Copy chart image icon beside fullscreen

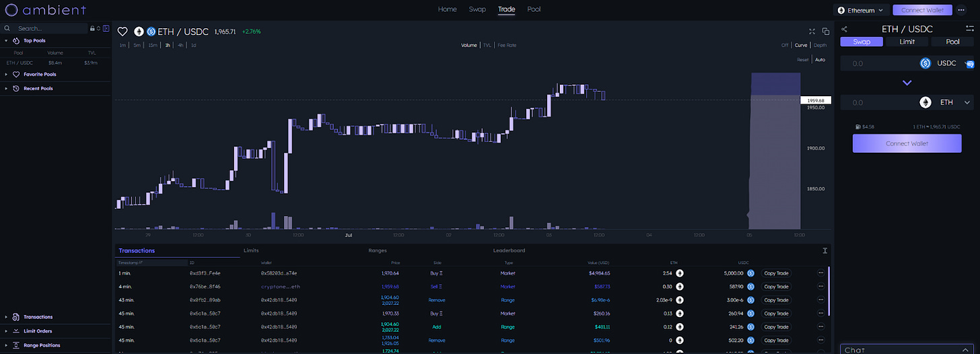coord(826,32)
